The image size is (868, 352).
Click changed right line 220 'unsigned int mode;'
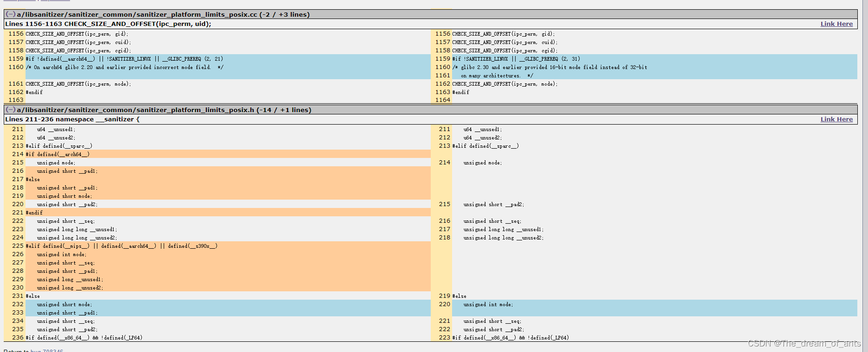[488, 304]
